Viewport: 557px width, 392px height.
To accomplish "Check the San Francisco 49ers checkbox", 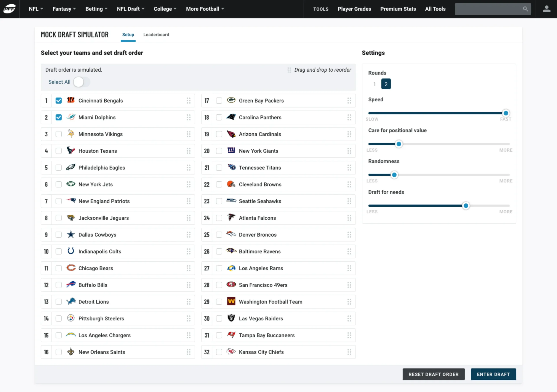I will coord(219,285).
